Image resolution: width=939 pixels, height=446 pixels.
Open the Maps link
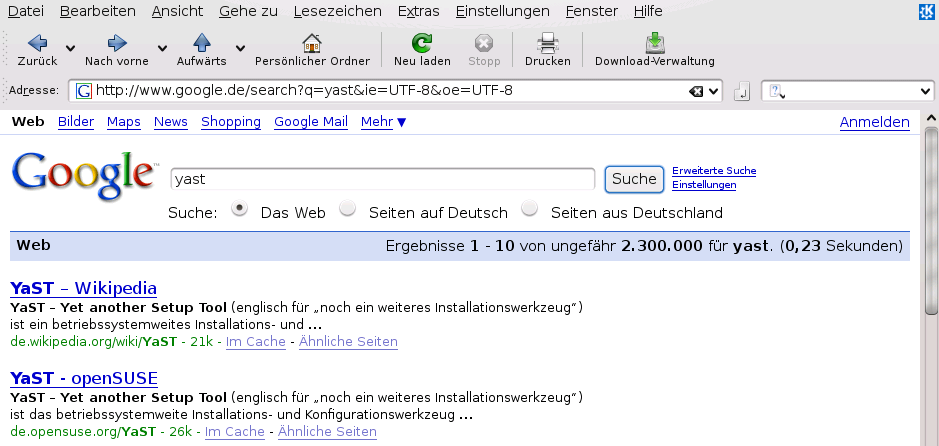point(124,122)
